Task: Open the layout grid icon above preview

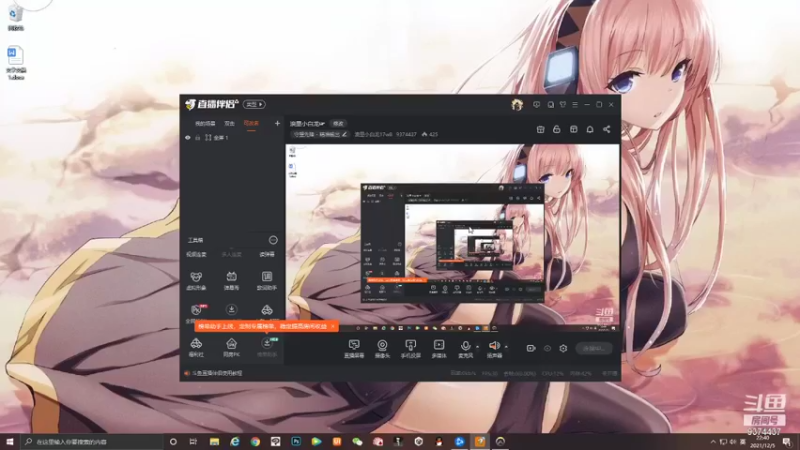Action: [573, 130]
